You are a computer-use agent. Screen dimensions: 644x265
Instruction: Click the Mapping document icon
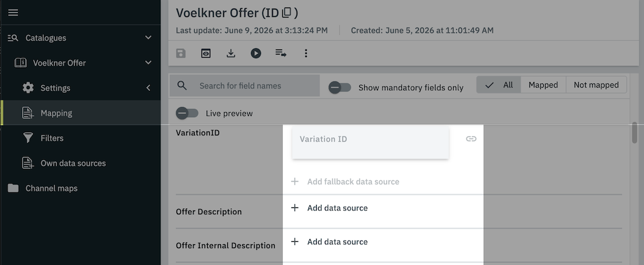point(28,113)
